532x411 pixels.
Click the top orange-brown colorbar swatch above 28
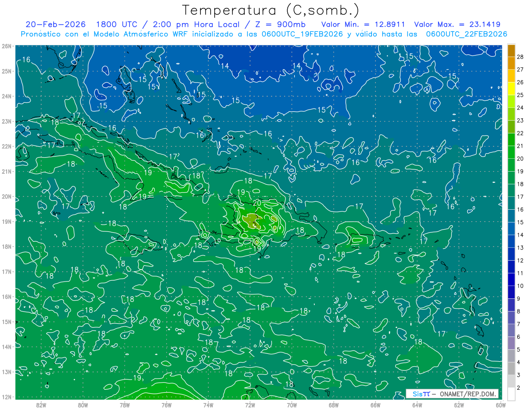click(511, 51)
